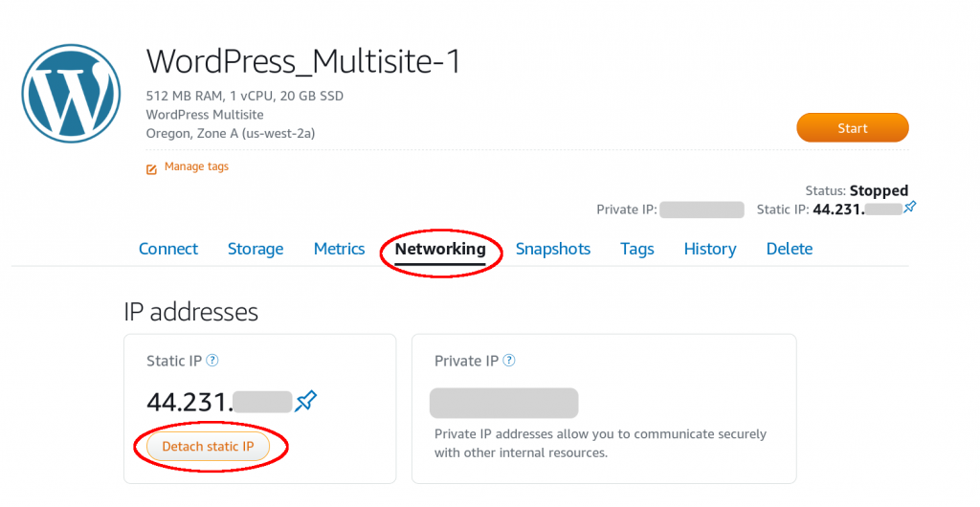The width and height of the screenshot is (980, 507).
Task: Click the WordPress logo icon
Action: pos(71,94)
